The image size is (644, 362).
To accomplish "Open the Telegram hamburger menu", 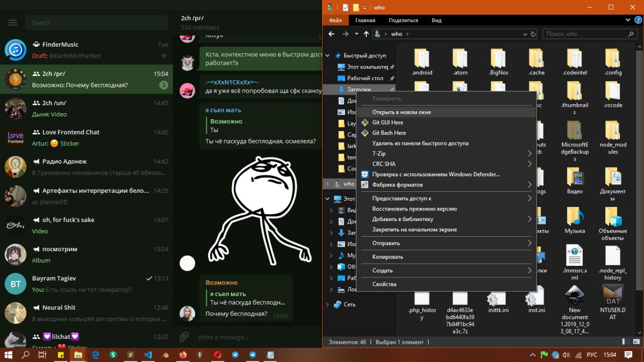I will (x=13, y=23).
